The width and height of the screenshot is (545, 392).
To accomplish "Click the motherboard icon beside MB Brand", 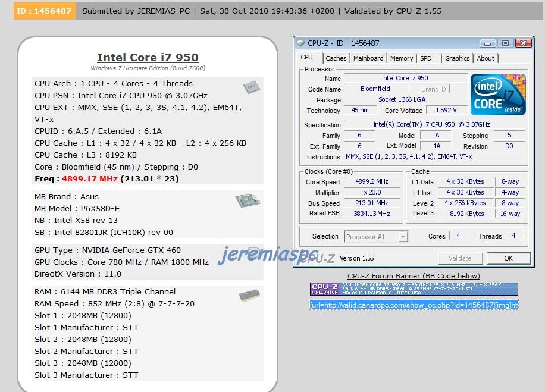I will tap(248, 200).
